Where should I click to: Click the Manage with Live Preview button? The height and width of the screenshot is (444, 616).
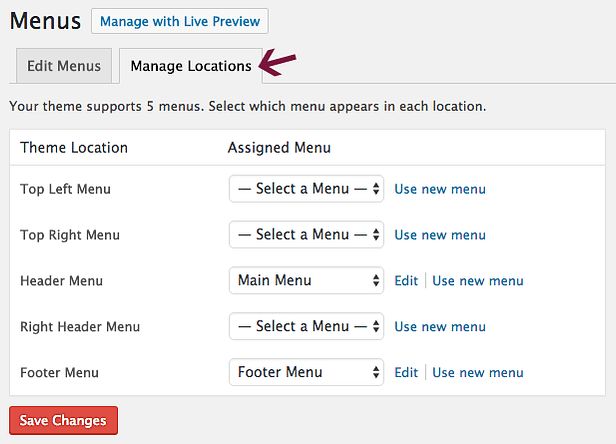coord(180,21)
